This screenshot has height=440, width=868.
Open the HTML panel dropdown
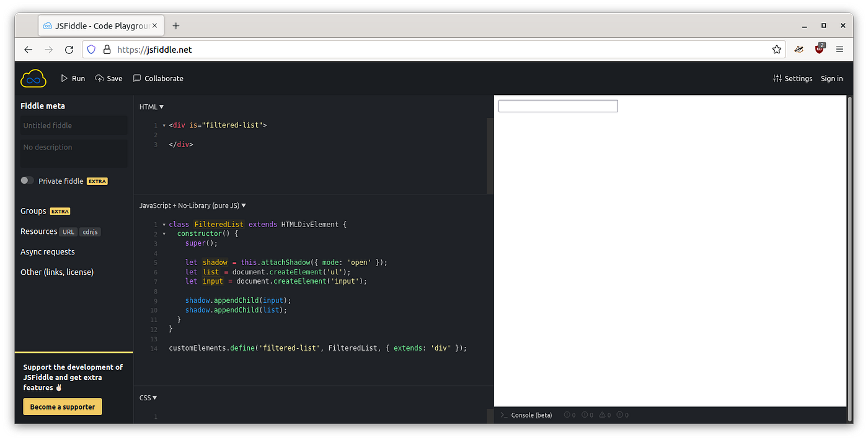pyautogui.click(x=151, y=107)
